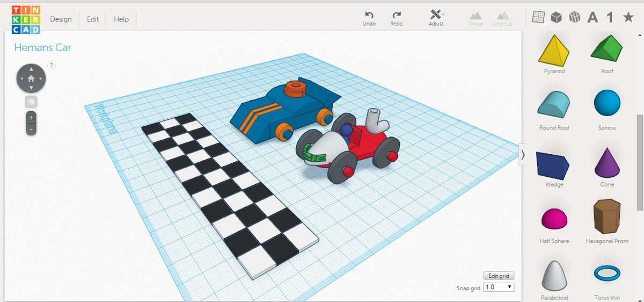Screen dimensions: 644x302
Task: Click the Undo button
Action: click(369, 18)
